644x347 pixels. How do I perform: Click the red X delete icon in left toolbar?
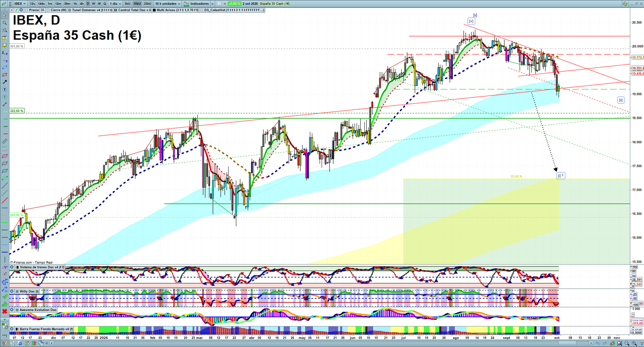[4, 311]
